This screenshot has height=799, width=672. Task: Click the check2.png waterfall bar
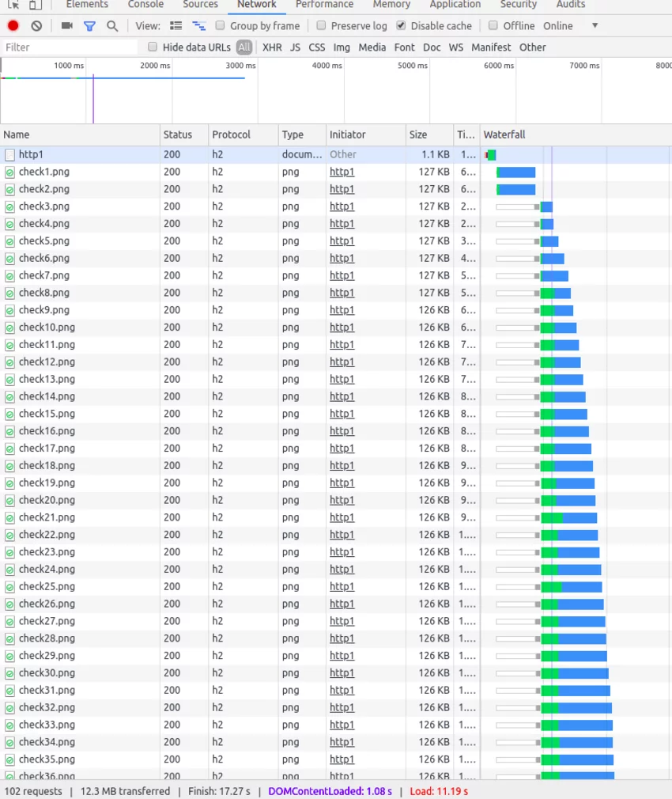(515, 190)
